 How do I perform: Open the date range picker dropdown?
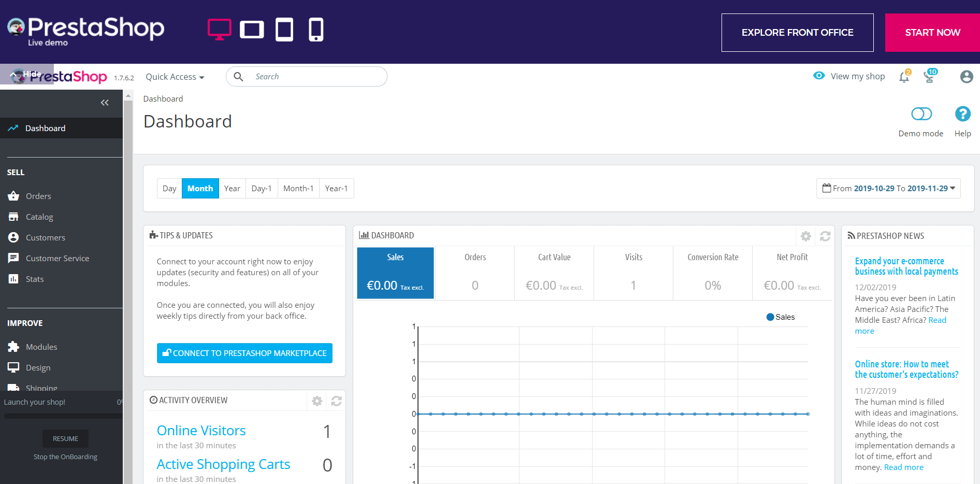point(888,188)
